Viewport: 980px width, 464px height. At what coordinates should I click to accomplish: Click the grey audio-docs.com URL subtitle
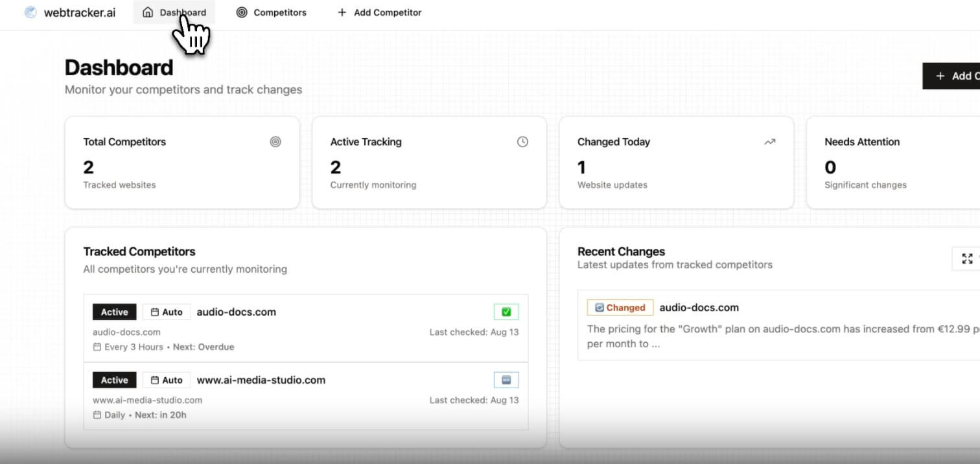tap(126, 332)
